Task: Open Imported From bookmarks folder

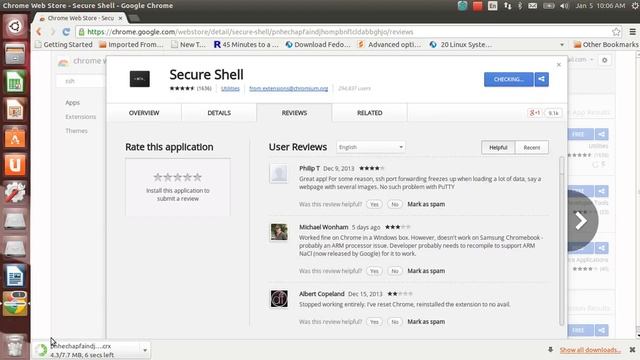Action: tap(131, 44)
